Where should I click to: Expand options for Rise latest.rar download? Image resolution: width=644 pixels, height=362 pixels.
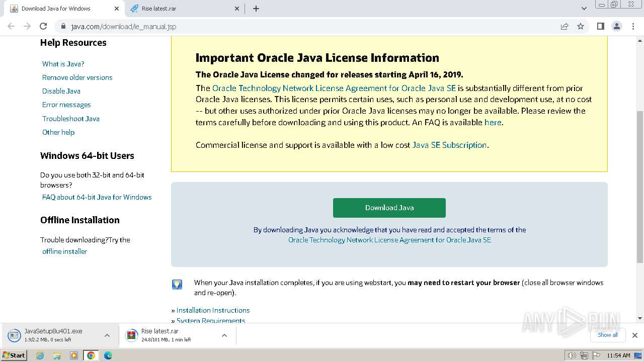(x=224, y=335)
